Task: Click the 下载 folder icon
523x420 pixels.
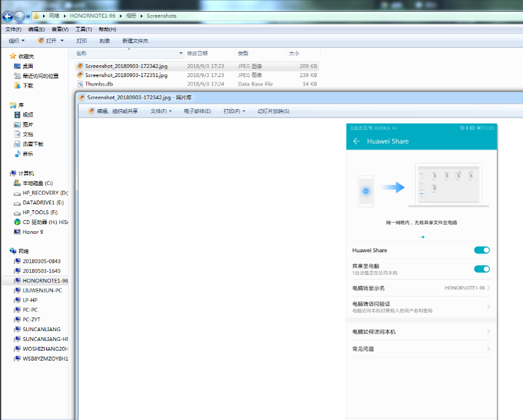Action: (x=18, y=86)
